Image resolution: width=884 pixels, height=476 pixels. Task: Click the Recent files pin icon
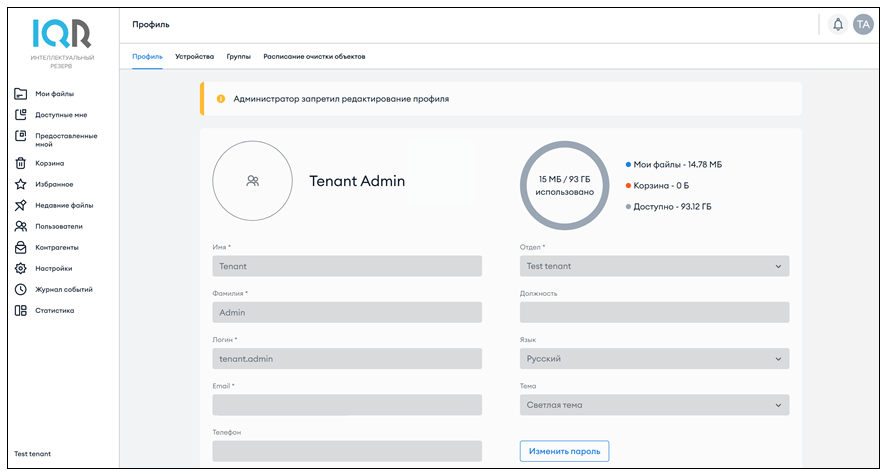[21, 205]
